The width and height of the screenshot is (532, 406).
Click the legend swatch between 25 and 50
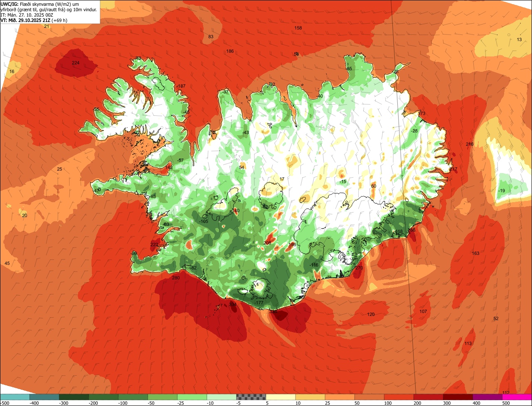pyautogui.click(x=340, y=397)
